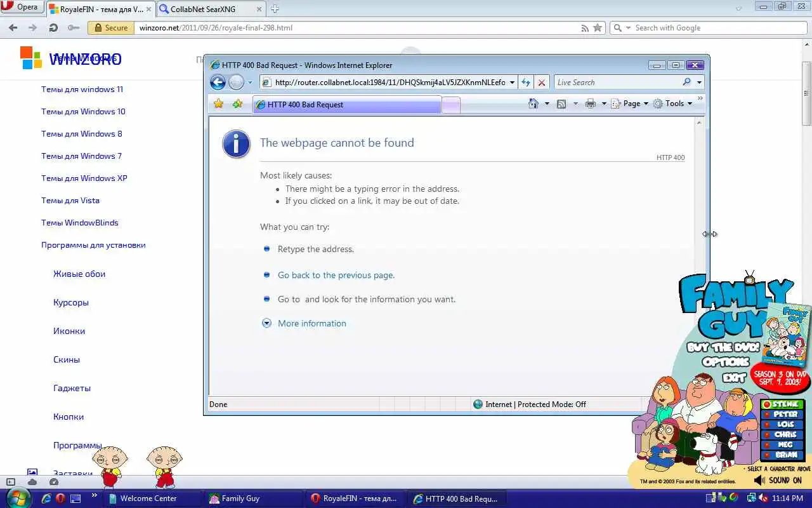The image size is (812, 508).
Task: Open the Opera menu button
Action: point(21,8)
